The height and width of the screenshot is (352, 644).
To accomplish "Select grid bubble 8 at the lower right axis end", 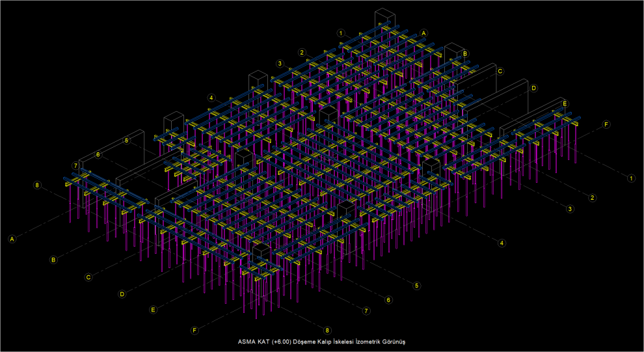I will (x=327, y=331).
